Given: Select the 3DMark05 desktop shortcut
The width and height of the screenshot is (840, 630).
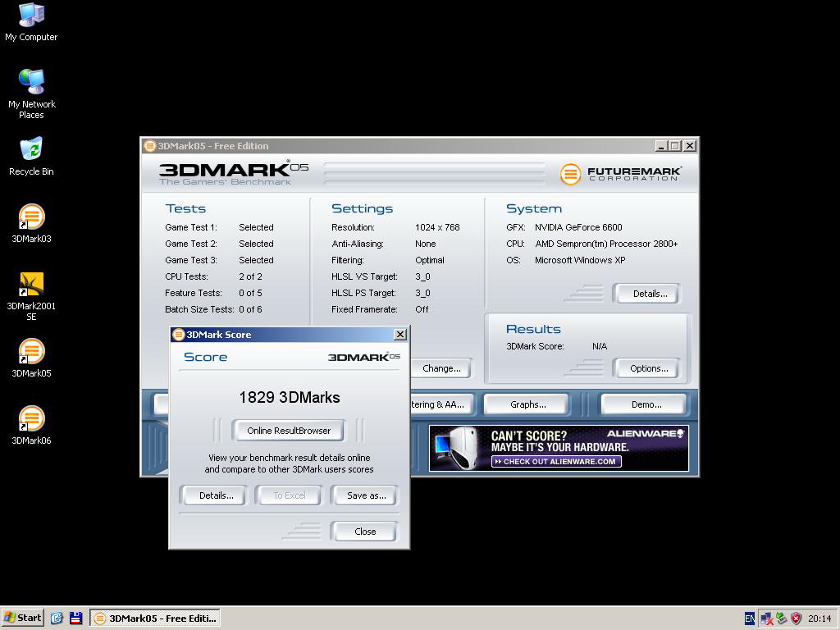Looking at the screenshot, I should (x=31, y=358).
